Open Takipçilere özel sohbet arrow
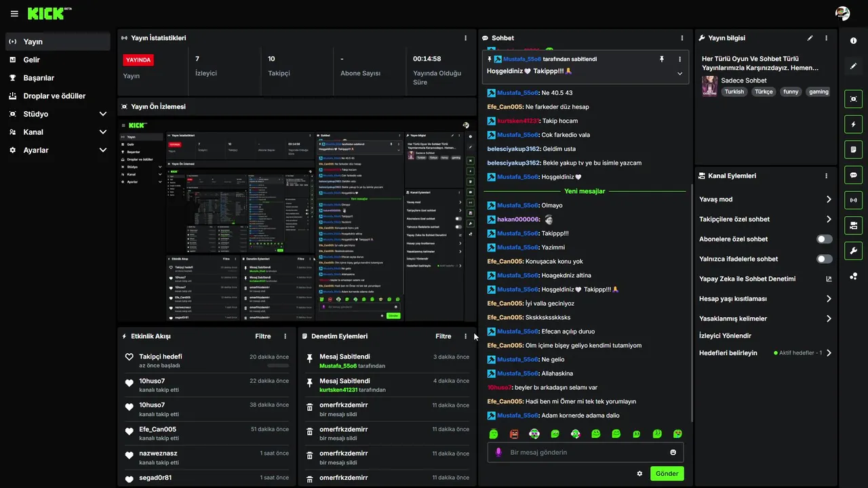The image size is (868, 488). point(829,219)
